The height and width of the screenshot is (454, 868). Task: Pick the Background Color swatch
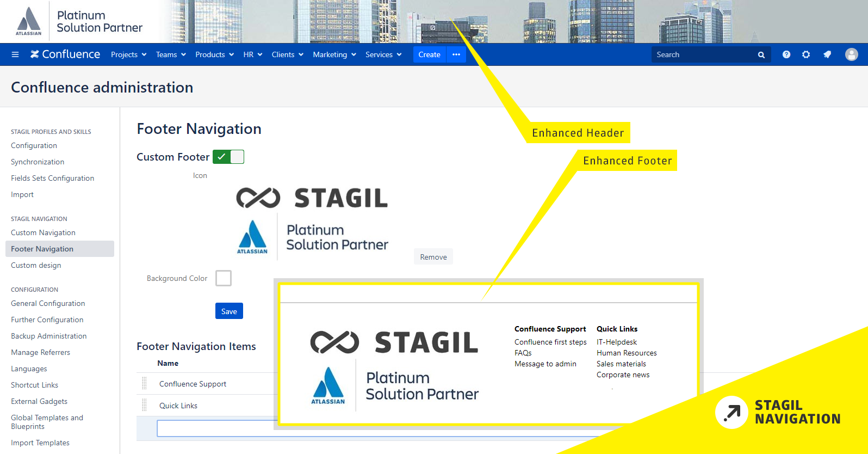click(224, 278)
